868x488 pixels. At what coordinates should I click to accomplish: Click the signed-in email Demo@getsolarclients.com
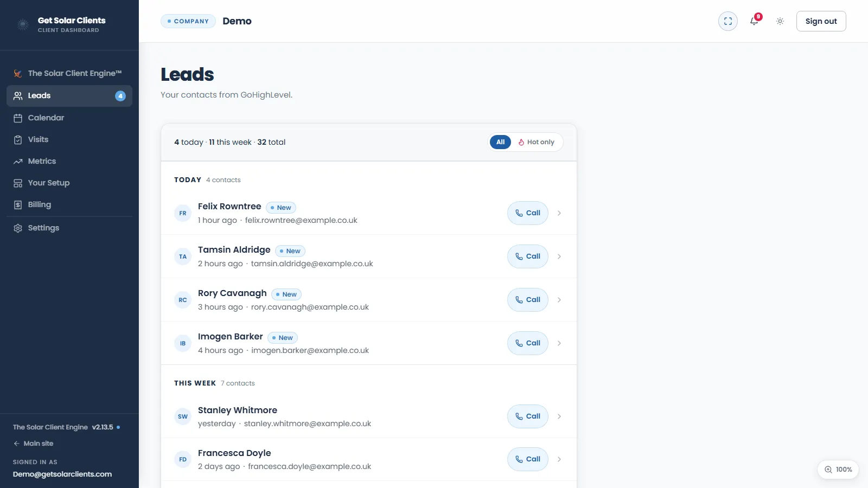pyautogui.click(x=62, y=474)
